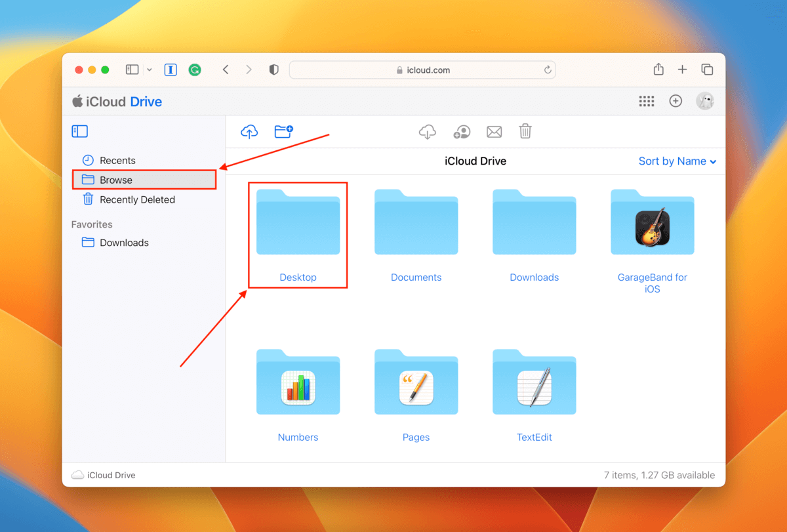
Task: Click the circled plus add button
Action: click(676, 101)
